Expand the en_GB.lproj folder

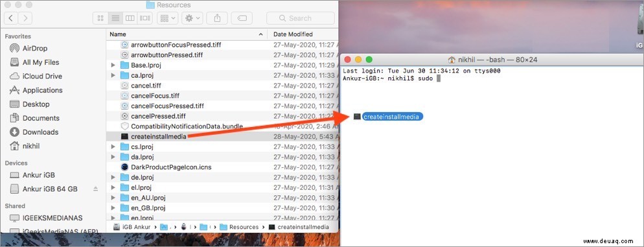113,208
